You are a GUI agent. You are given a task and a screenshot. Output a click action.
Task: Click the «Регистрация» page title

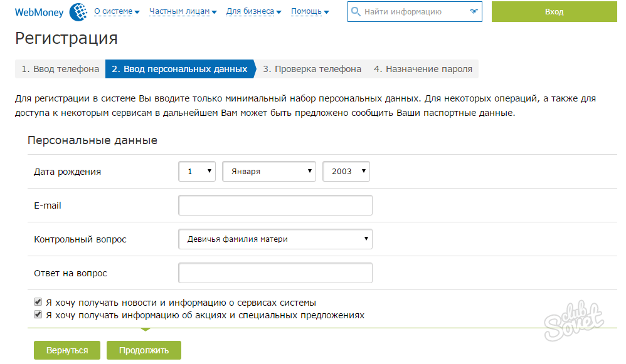66,38
